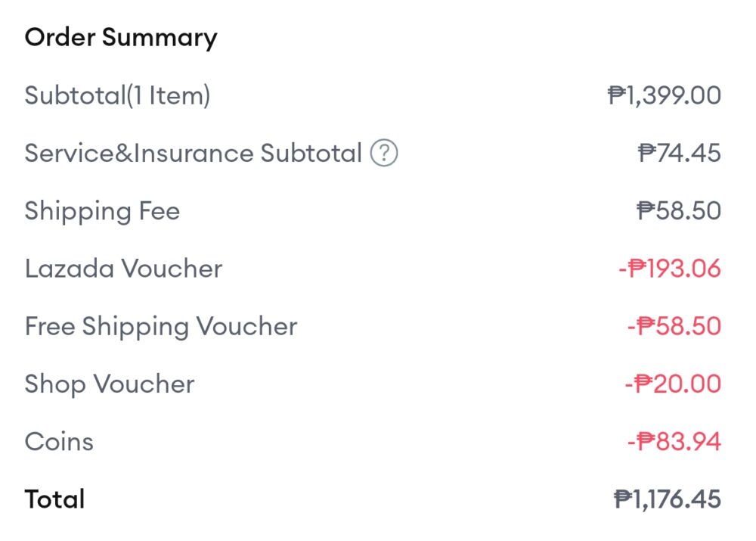This screenshot has width=756, height=541.
Task: Tap the bold Total label
Action: click(54, 499)
